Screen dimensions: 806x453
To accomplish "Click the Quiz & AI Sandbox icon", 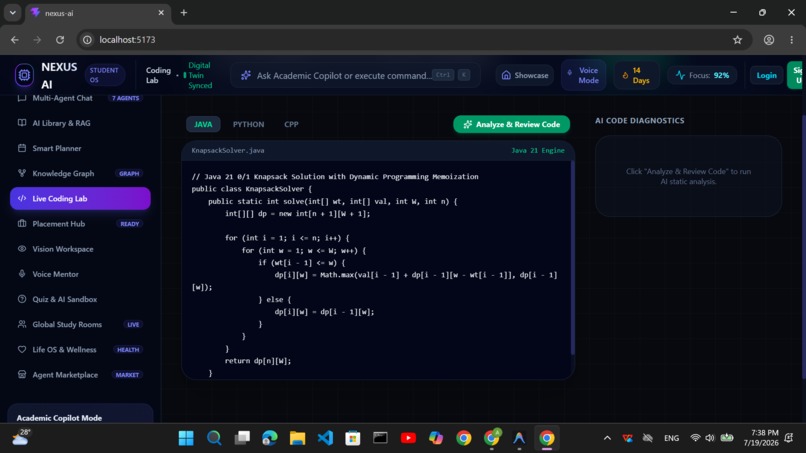I will (x=22, y=299).
